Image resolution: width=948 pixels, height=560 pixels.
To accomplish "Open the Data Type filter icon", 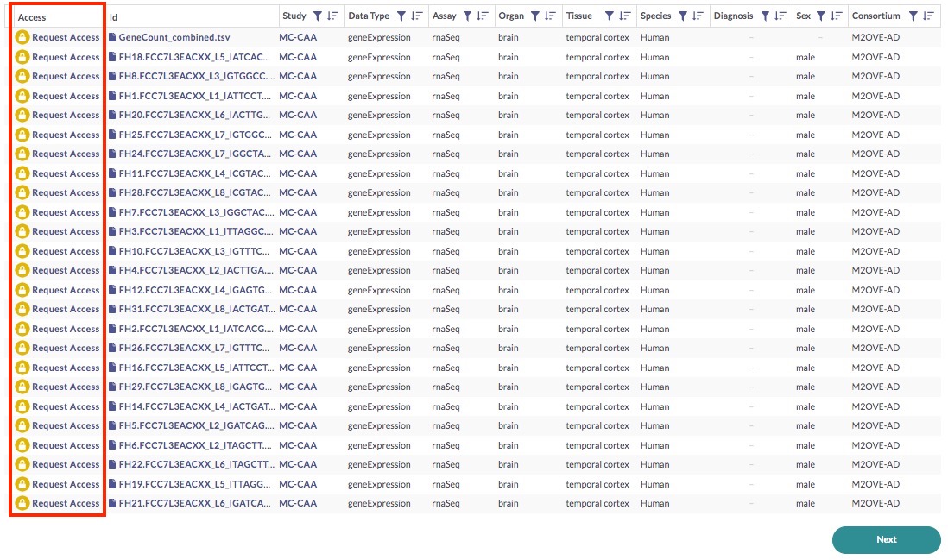I will [401, 16].
